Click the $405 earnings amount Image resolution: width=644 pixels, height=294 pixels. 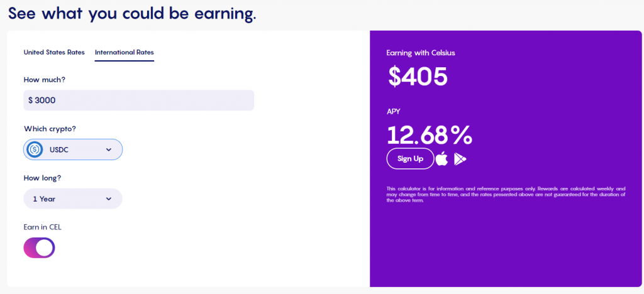click(418, 76)
